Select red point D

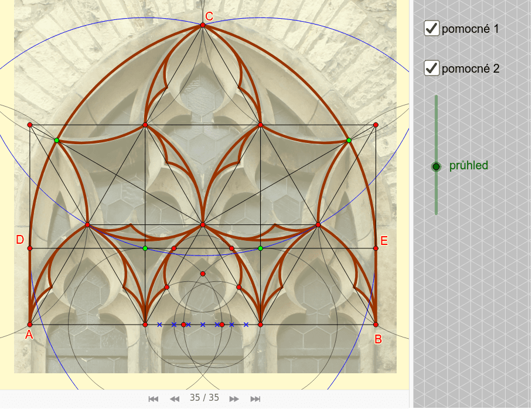pos(30,248)
